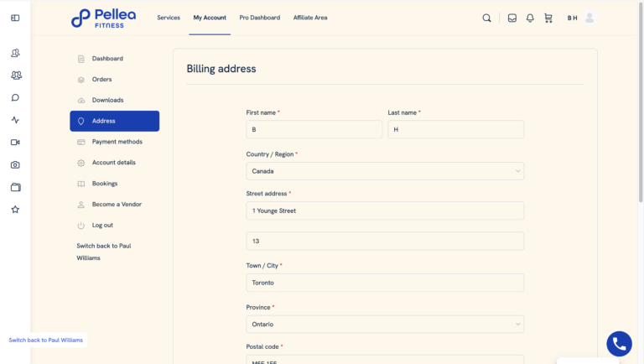The image size is (644, 364).
Task: Open the folder icon in left rail
Action: click(15, 187)
